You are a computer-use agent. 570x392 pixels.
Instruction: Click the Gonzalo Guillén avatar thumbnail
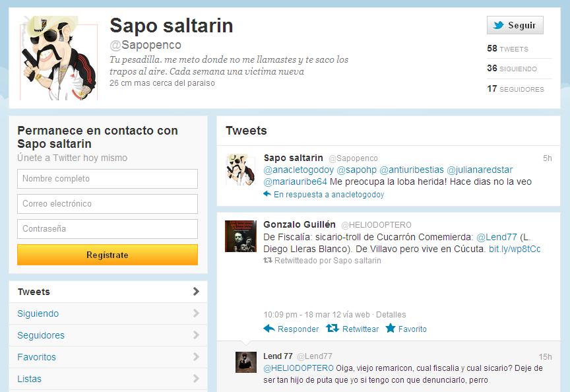pyautogui.click(x=241, y=236)
